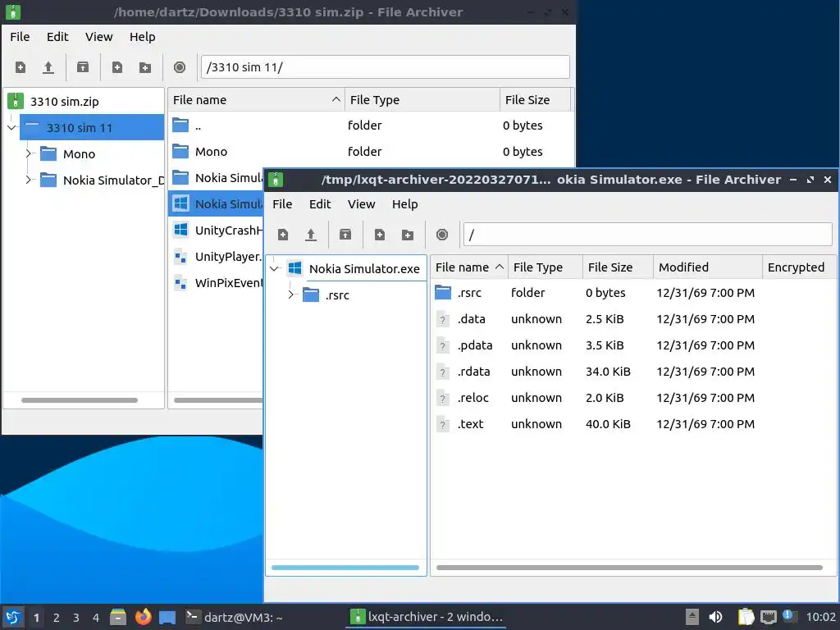Sort by Modified column header
Screen dimensions: 840x630
pos(708,267)
